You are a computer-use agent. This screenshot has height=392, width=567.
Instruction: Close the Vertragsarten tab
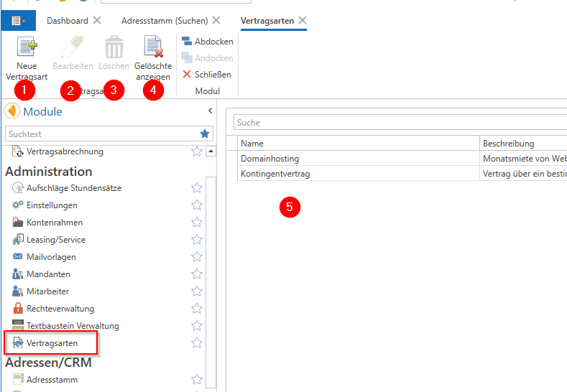pos(303,21)
